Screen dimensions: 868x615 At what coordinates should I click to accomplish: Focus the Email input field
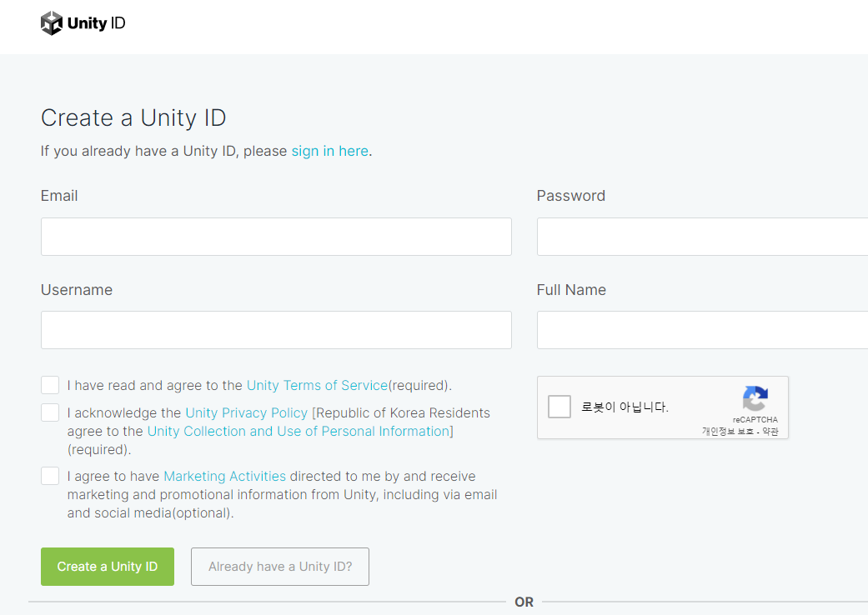tap(276, 237)
